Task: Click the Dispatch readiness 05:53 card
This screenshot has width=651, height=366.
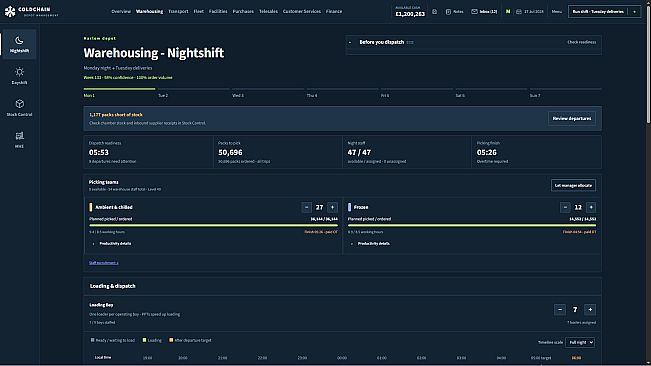Action: click(x=148, y=152)
